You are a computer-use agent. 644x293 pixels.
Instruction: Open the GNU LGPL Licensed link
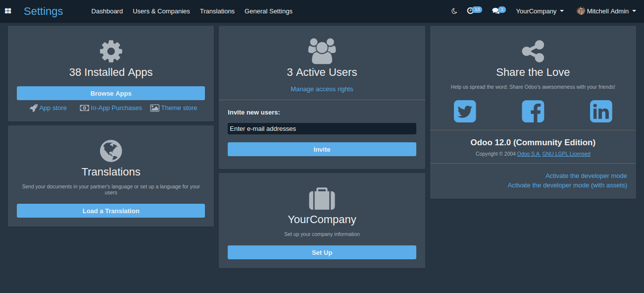(x=566, y=154)
